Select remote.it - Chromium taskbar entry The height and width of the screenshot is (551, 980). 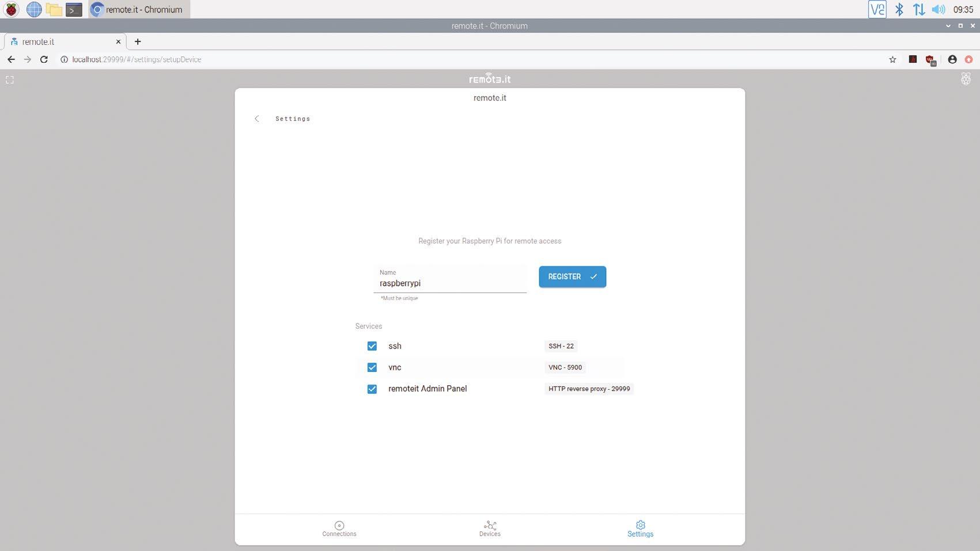click(x=139, y=9)
